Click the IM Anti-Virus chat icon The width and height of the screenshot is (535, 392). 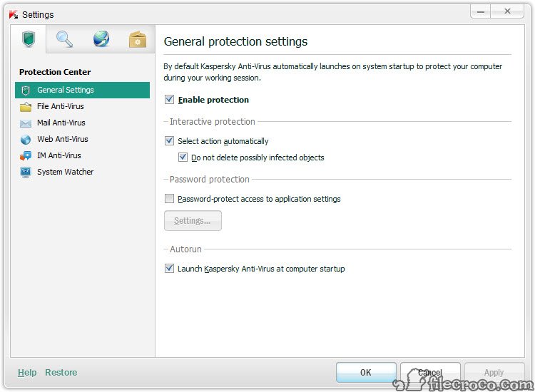pyautogui.click(x=26, y=156)
